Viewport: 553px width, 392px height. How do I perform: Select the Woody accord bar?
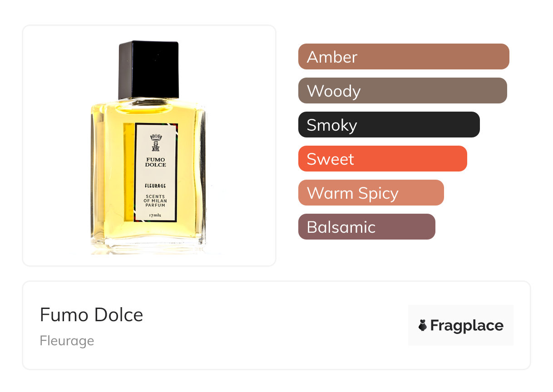(403, 91)
